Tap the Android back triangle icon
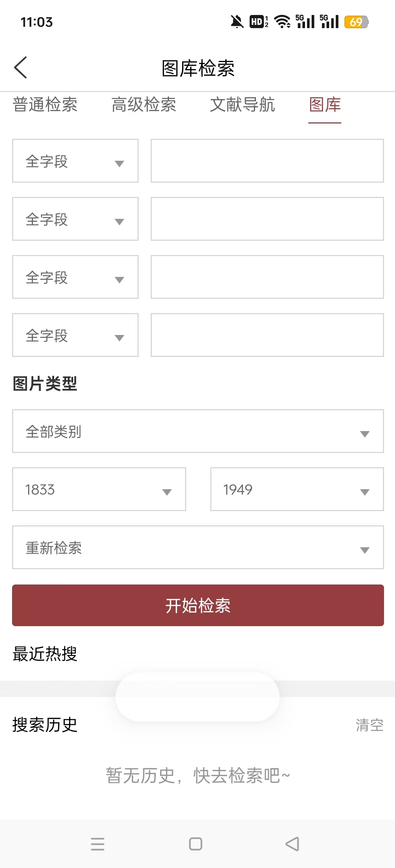 (292, 844)
